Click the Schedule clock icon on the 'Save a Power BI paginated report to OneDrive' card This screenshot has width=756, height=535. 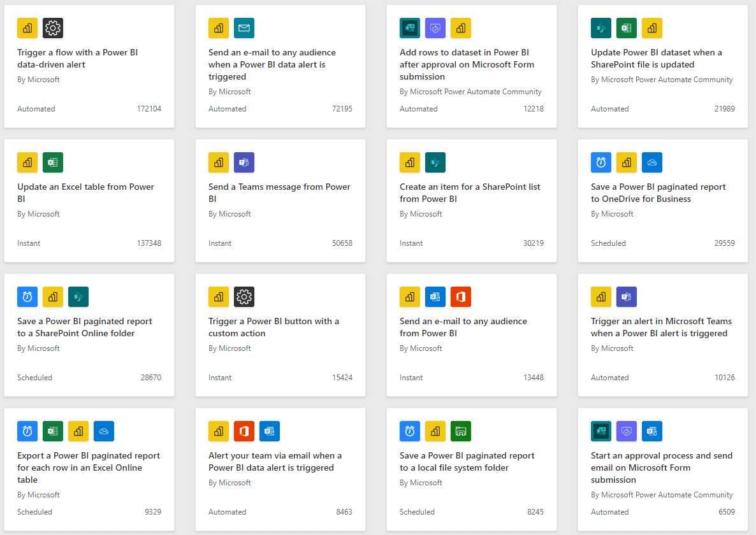pos(601,162)
